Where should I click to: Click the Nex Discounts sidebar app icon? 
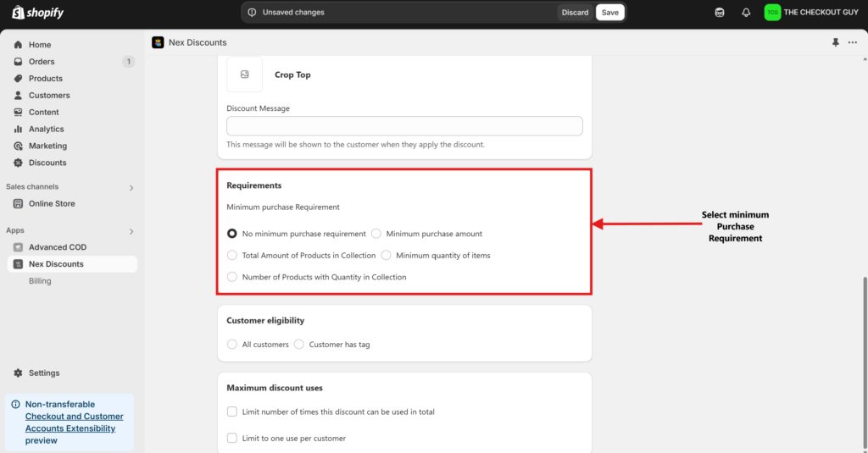point(19,264)
